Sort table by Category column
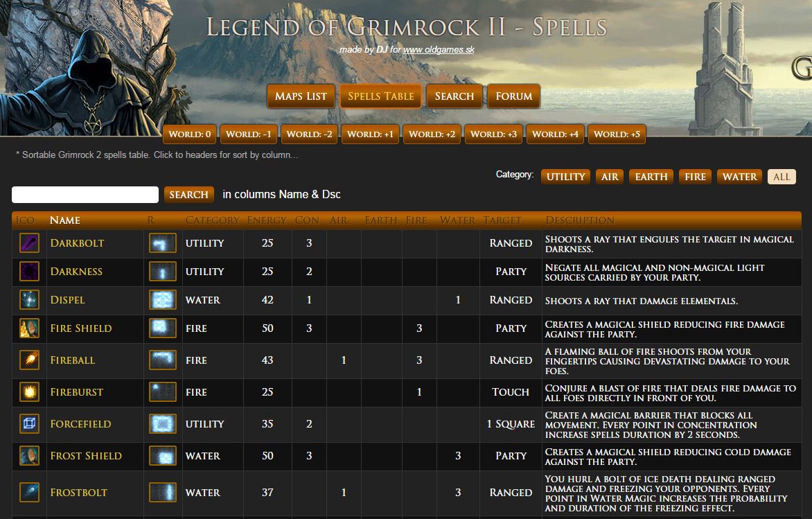The width and height of the screenshot is (812, 519). (x=212, y=220)
